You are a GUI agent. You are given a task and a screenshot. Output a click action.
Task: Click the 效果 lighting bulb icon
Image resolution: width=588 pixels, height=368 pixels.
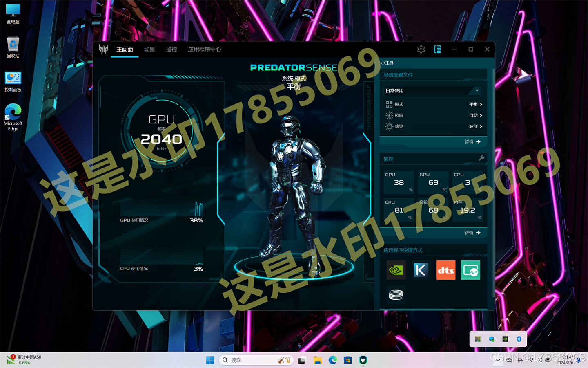tap(389, 126)
